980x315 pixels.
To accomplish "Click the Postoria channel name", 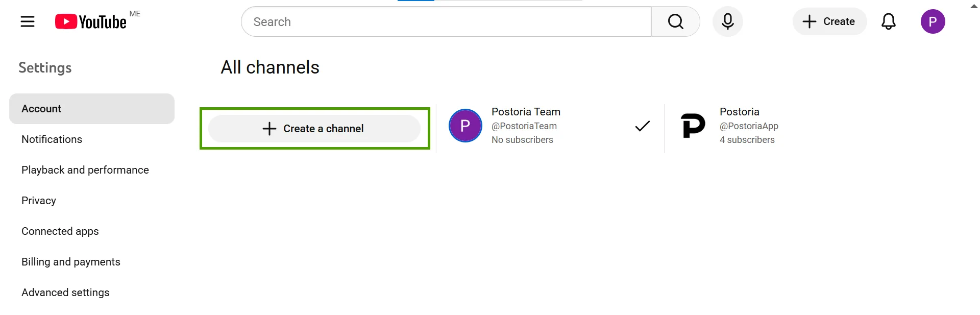I will [x=740, y=112].
